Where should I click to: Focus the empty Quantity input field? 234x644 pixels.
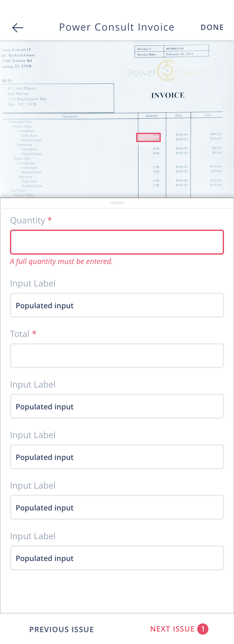117,242
